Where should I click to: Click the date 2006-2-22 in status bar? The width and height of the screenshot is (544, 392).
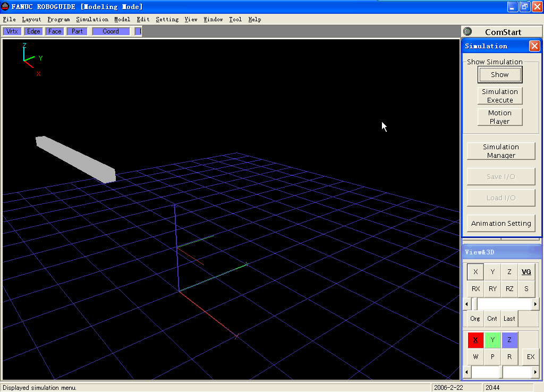click(448, 388)
